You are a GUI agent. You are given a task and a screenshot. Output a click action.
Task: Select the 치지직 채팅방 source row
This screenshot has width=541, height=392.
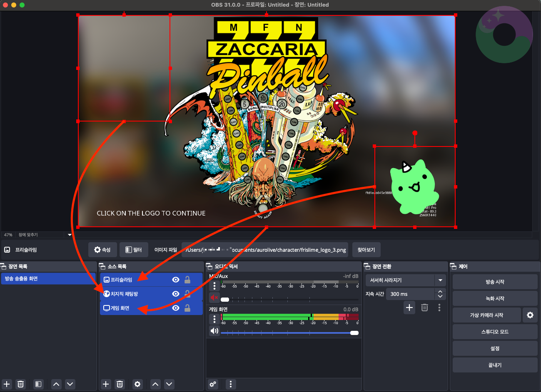(151, 294)
